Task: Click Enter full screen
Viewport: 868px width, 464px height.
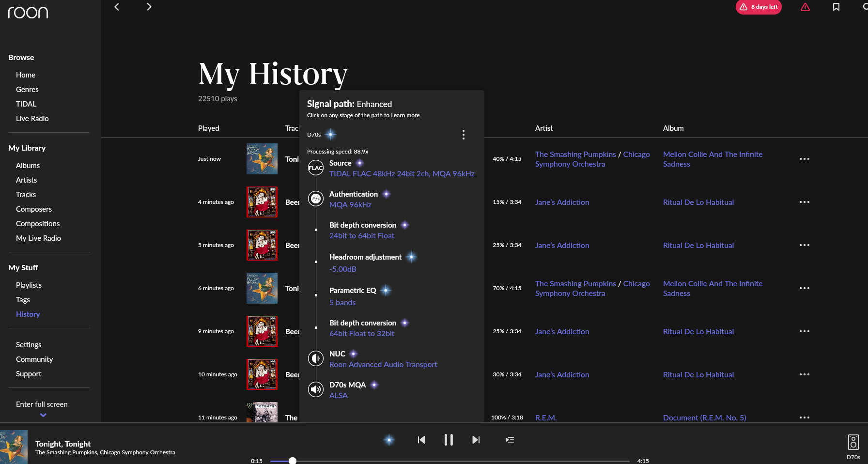Action: (42, 404)
